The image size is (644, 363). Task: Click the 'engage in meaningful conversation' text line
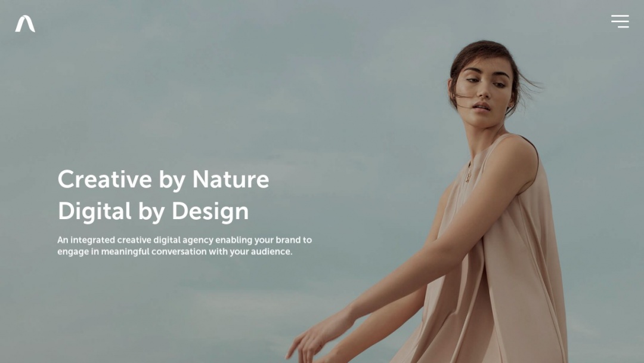175,251
